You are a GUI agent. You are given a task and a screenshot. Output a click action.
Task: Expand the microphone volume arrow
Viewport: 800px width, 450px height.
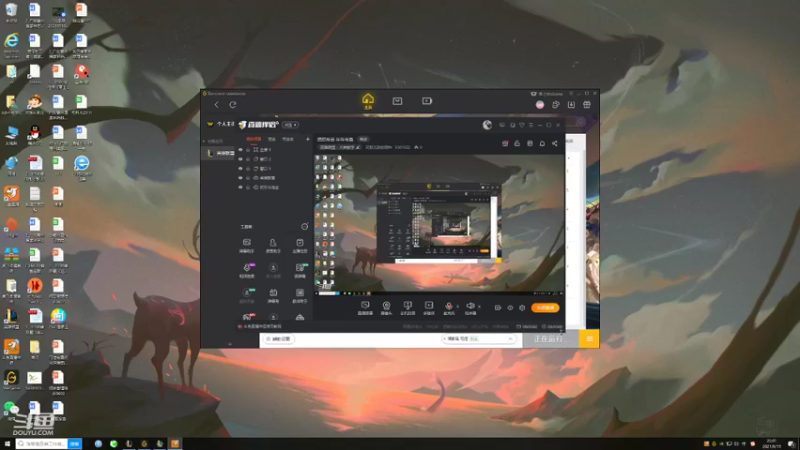click(458, 307)
